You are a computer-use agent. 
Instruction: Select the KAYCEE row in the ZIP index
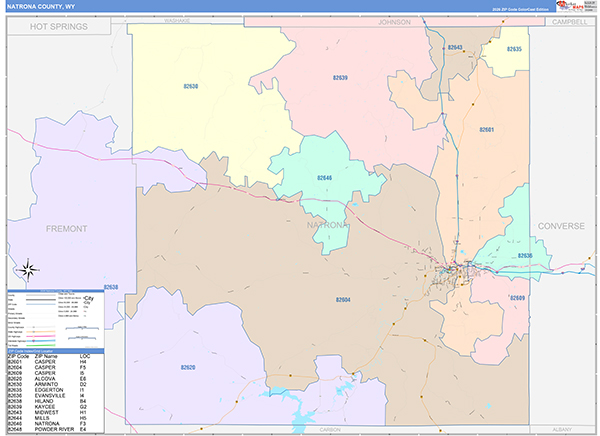click(47, 407)
